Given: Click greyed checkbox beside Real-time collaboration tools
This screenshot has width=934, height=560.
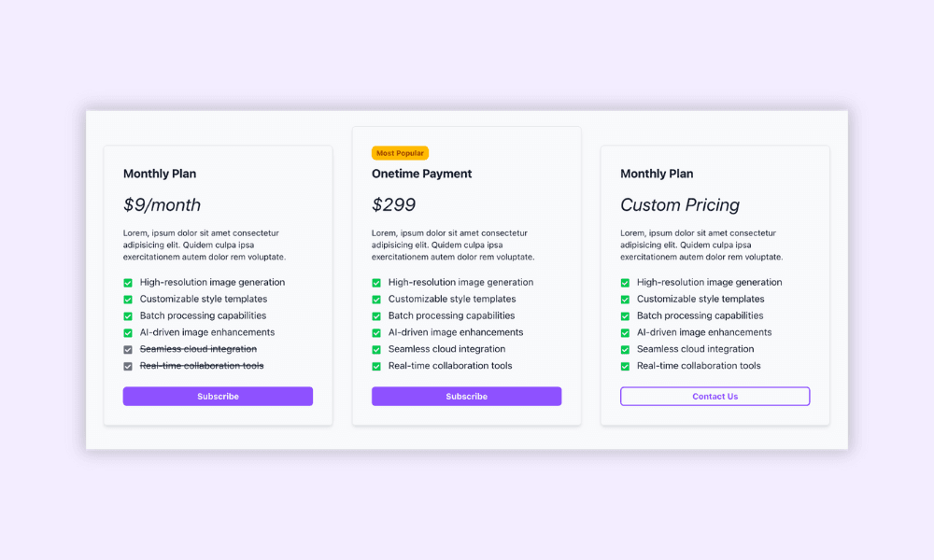Looking at the screenshot, I should click(x=128, y=366).
